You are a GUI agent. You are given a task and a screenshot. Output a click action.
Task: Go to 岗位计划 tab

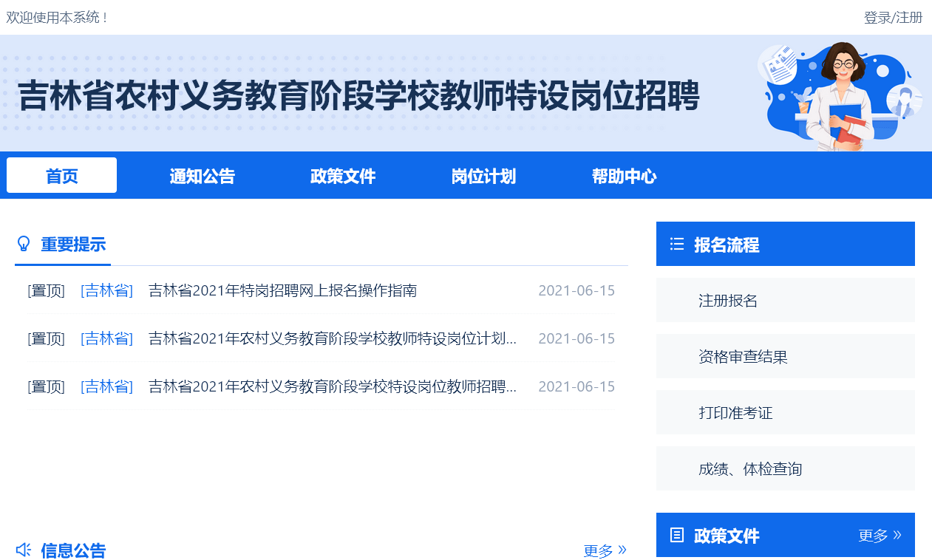click(x=483, y=176)
